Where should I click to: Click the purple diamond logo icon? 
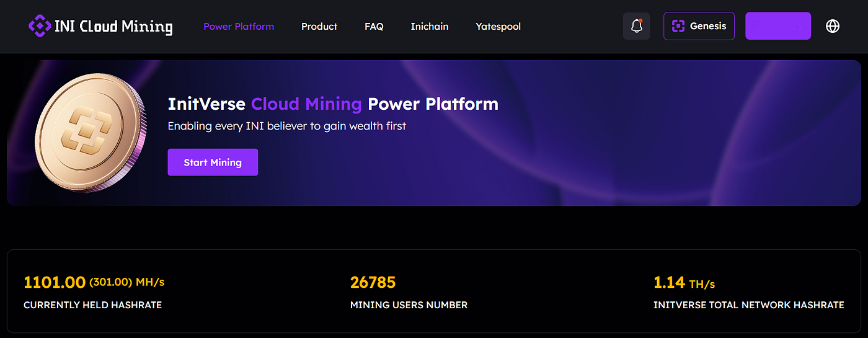pos(40,26)
